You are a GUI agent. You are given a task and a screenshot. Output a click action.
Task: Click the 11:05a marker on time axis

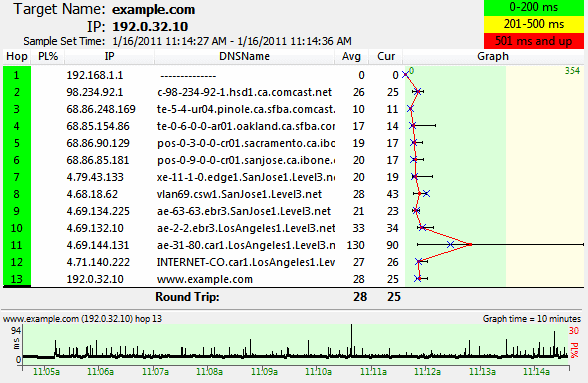click(46, 372)
